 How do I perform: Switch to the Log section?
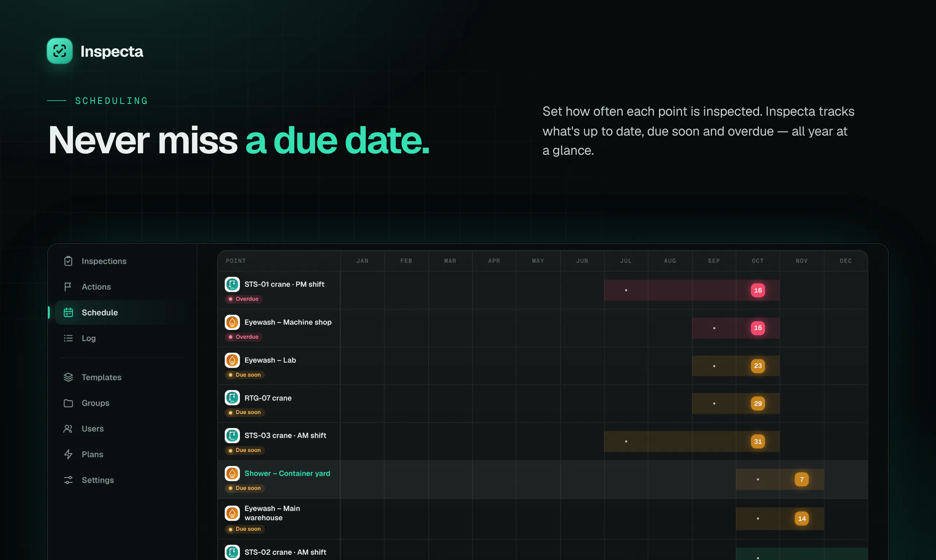(x=123, y=338)
